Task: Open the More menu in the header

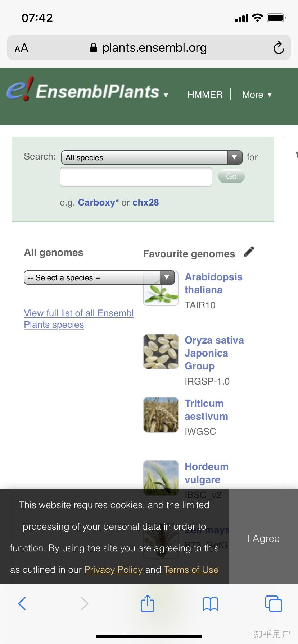Action: 257,95
